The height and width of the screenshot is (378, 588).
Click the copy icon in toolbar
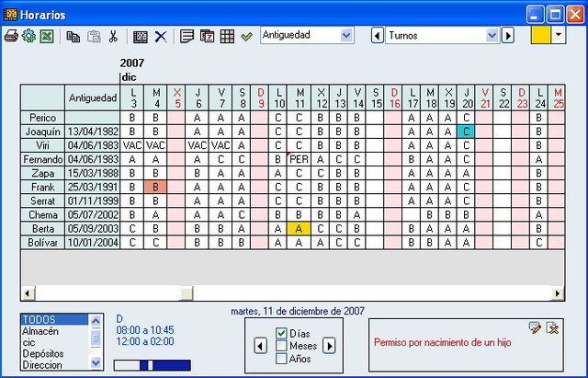click(73, 37)
